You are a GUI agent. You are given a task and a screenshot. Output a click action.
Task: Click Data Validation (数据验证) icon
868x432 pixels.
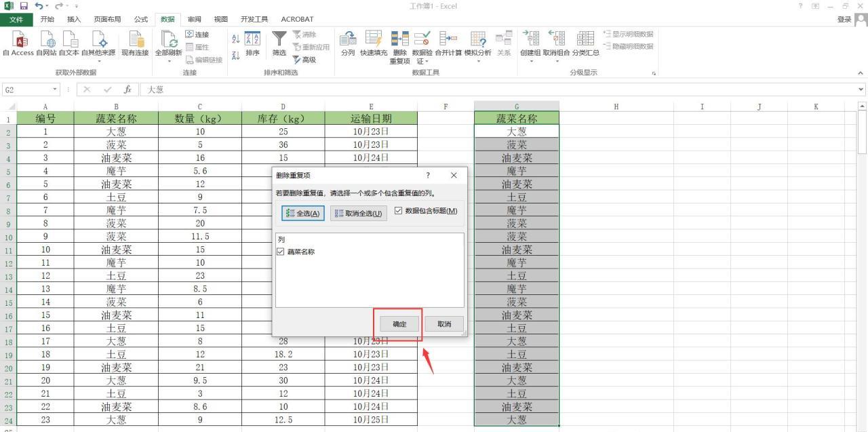point(422,47)
